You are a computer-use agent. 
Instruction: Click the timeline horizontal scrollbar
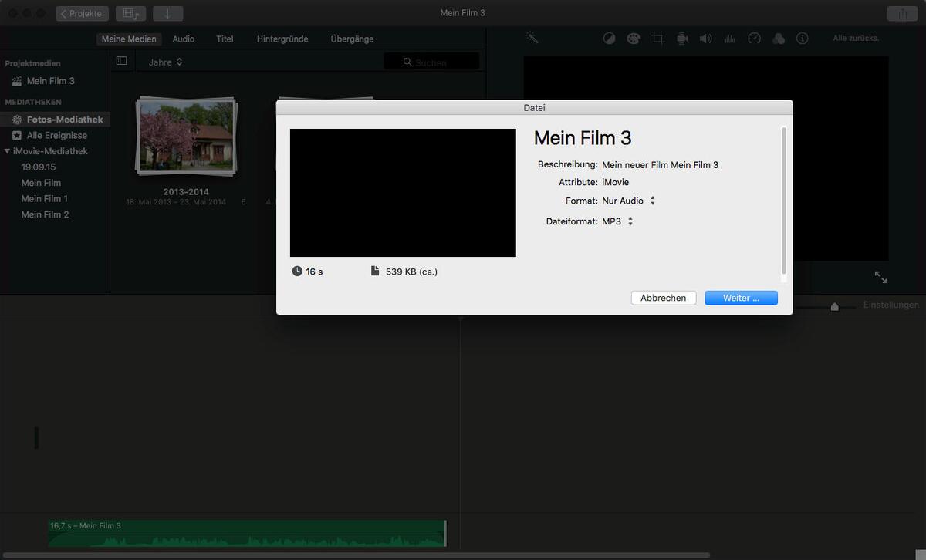coord(355,555)
